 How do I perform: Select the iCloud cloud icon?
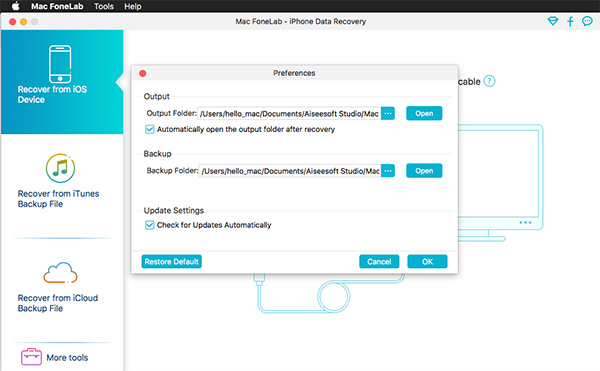[60, 273]
